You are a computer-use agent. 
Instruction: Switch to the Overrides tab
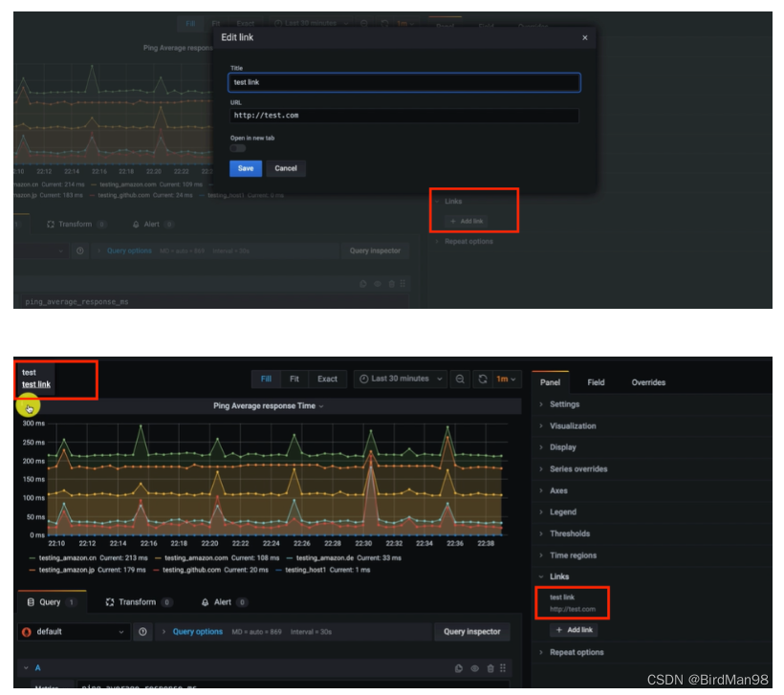pyautogui.click(x=648, y=382)
